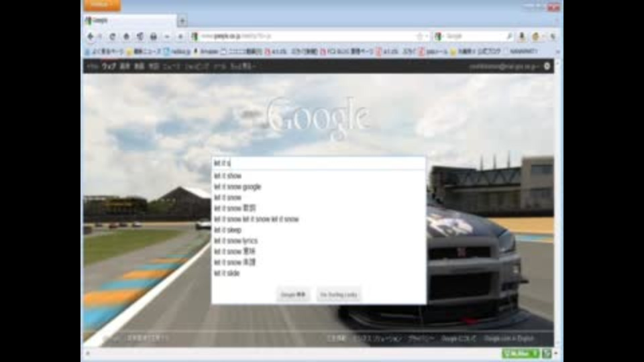Image resolution: width=644 pixels, height=362 pixels.
Task: Choose suggestion let it slide
Action: coord(227,274)
